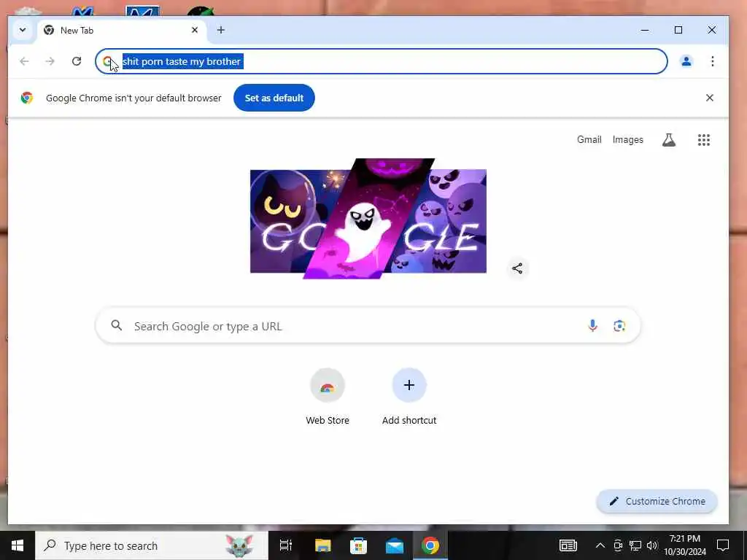Open Mail app from taskbar
Viewport: 747px width, 560px height.
coord(395,545)
